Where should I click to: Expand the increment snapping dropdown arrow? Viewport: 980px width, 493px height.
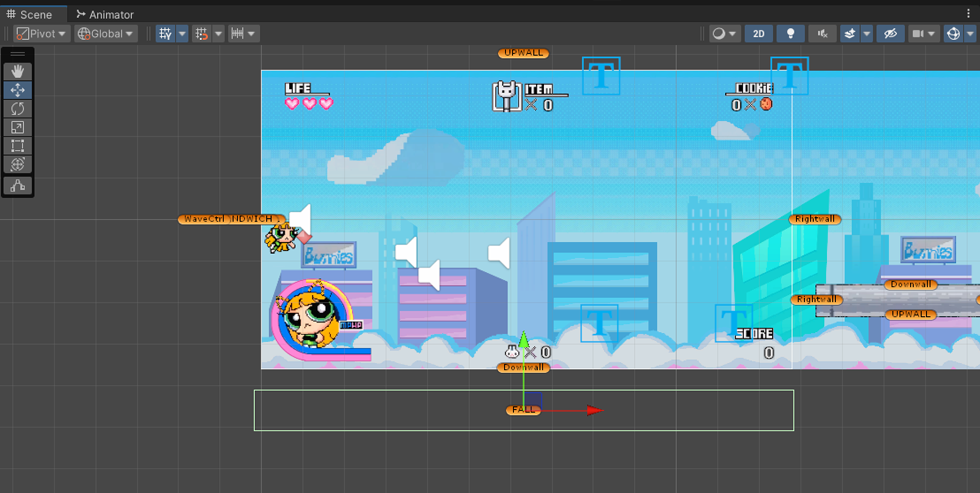(251, 34)
